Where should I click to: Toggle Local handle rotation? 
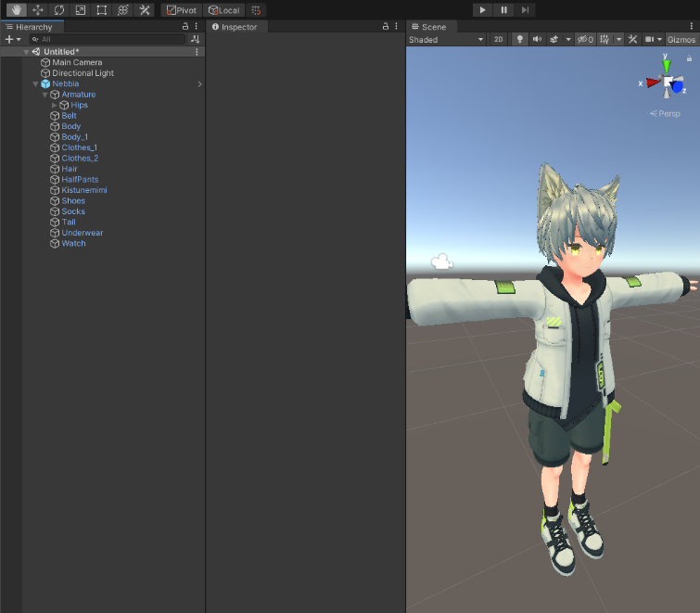[224, 10]
